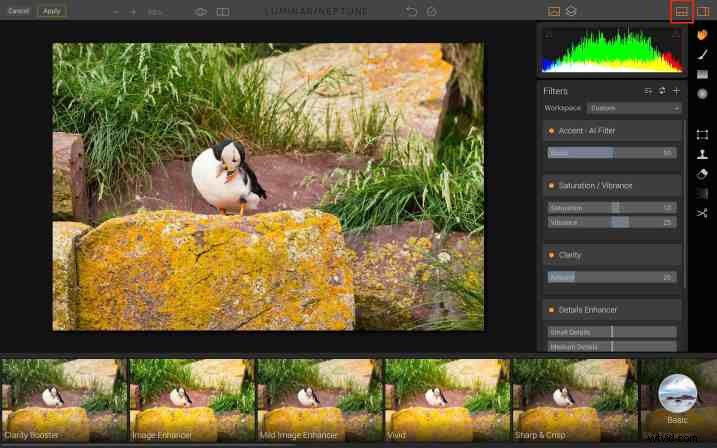The image size is (717, 448).
Task: Open the Workspace dropdown
Action: point(634,108)
